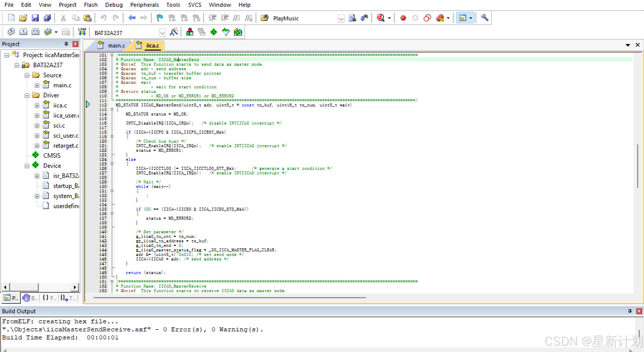
Task: Select sci_user.c in project tree
Action: 66,136
